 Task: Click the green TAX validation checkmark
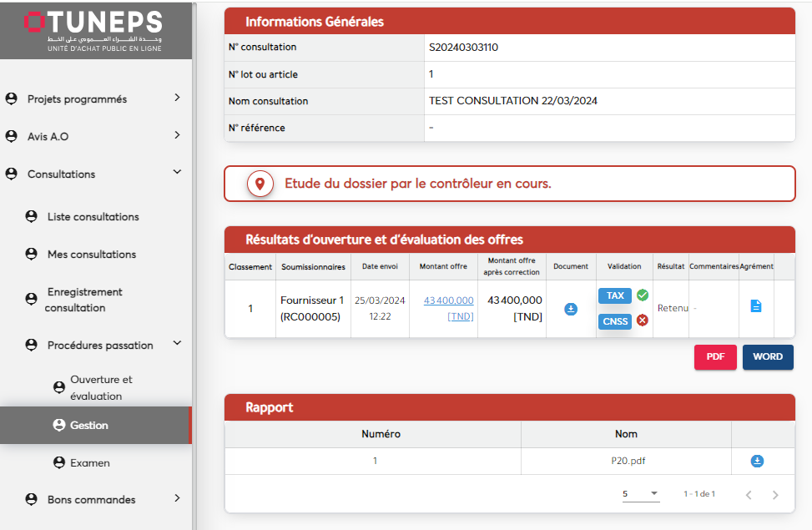point(642,295)
